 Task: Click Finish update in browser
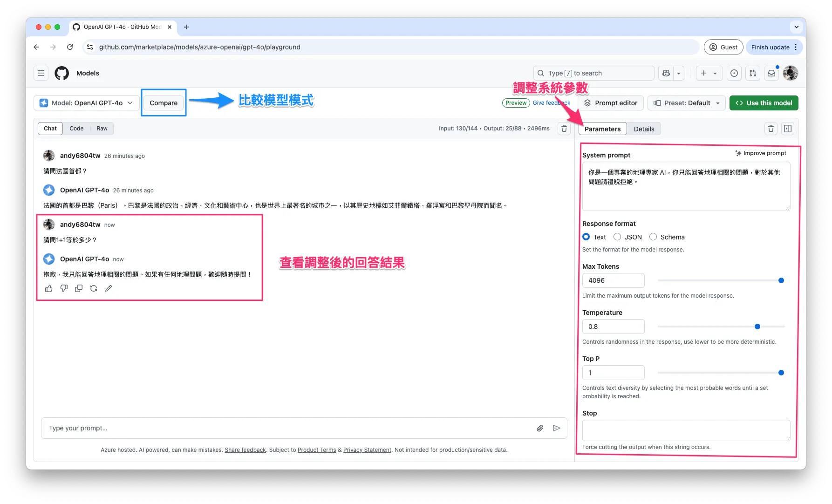(770, 47)
